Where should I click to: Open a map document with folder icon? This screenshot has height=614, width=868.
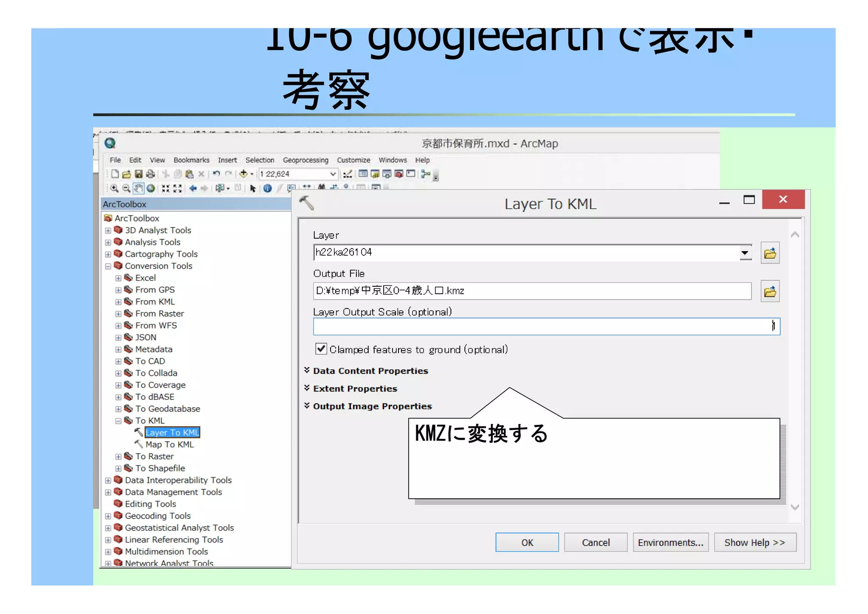(x=126, y=174)
